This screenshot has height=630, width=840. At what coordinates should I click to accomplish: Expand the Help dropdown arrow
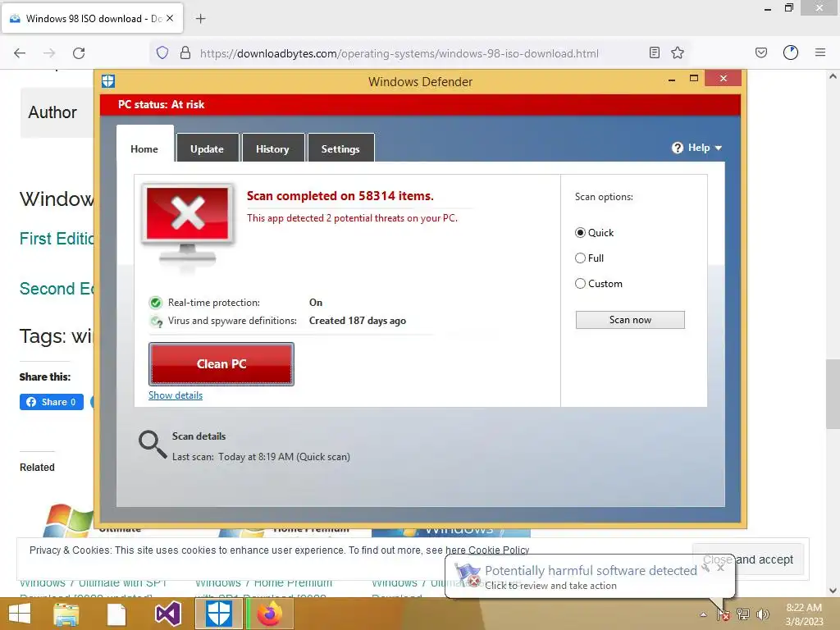(x=719, y=148)
